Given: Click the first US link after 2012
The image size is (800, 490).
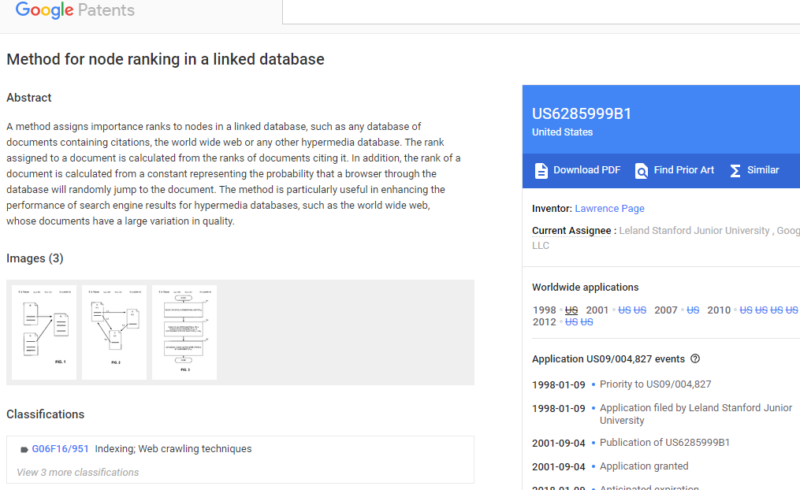Looking at the screenshot, I should click(571, 322).
